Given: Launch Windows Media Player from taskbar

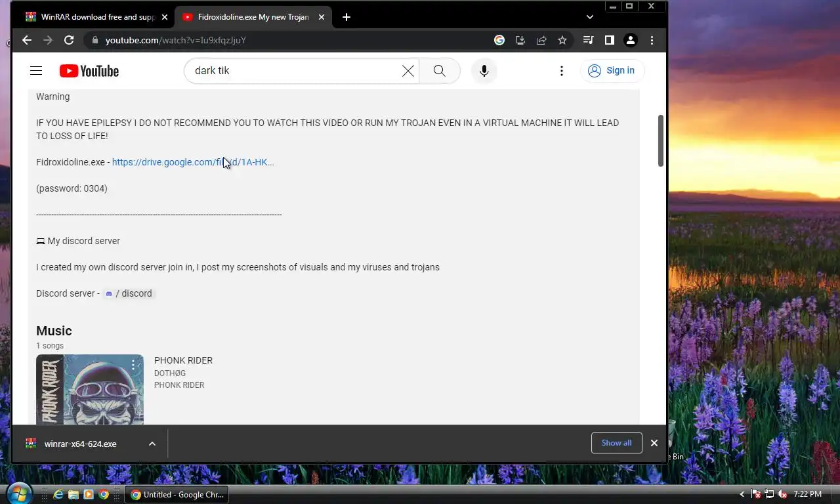Looking at the screenshot, I should pos(89,494).
